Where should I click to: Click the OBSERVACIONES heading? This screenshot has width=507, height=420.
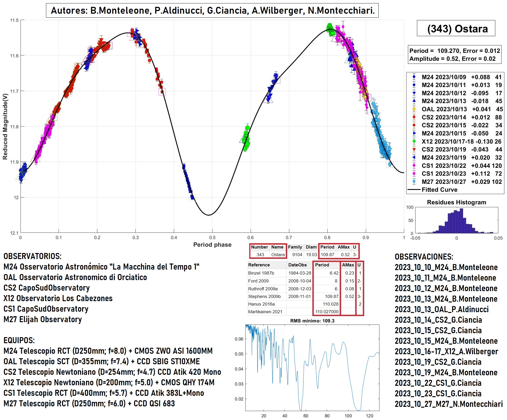424,257
